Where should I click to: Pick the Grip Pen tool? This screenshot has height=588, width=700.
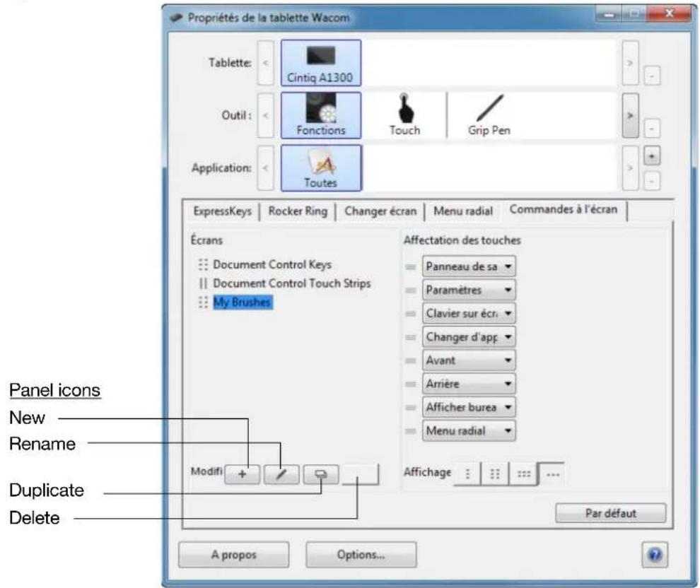tap(489, 115)
